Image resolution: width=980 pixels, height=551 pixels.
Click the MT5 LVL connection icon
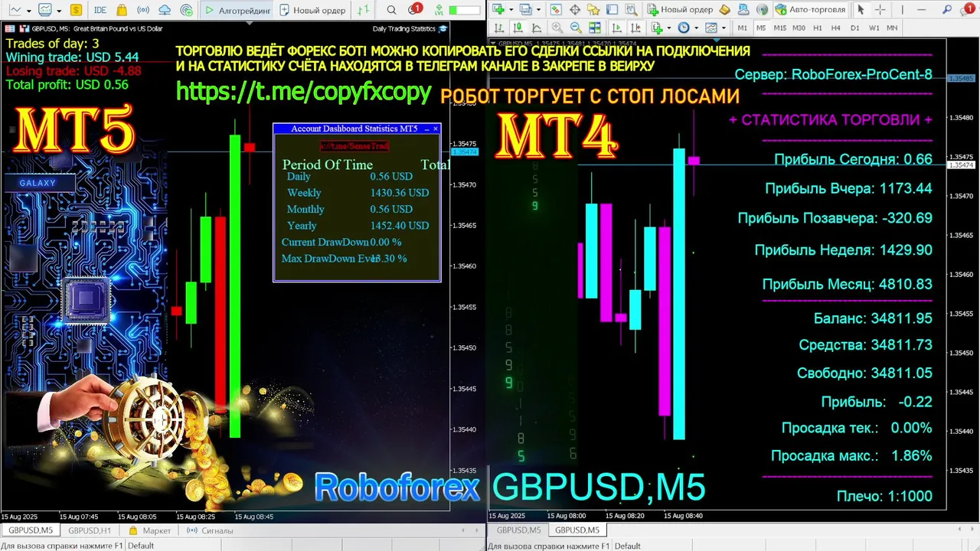[x=439, y=11]
